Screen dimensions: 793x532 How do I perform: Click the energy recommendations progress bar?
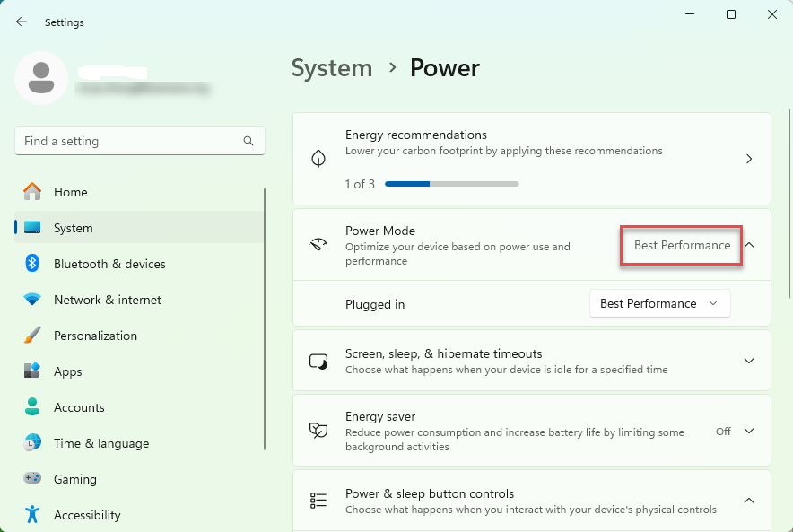[451, 183]
